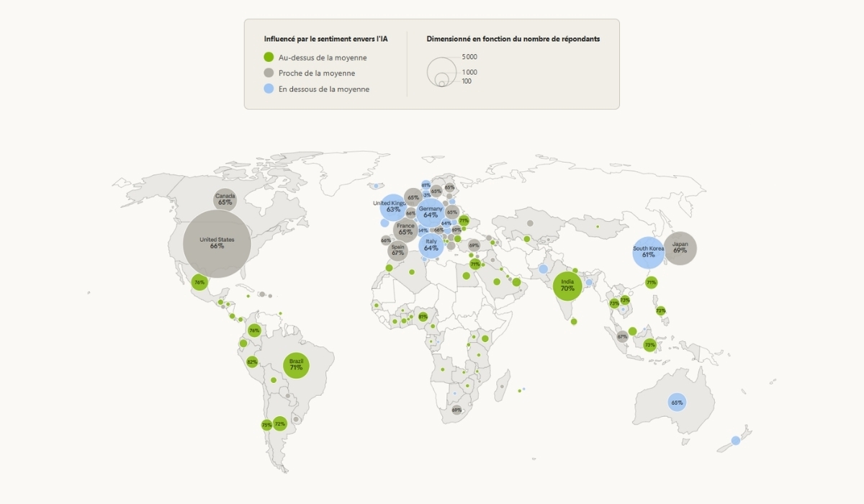Select the South Africa 69% gray bubble

click(456, 410)
